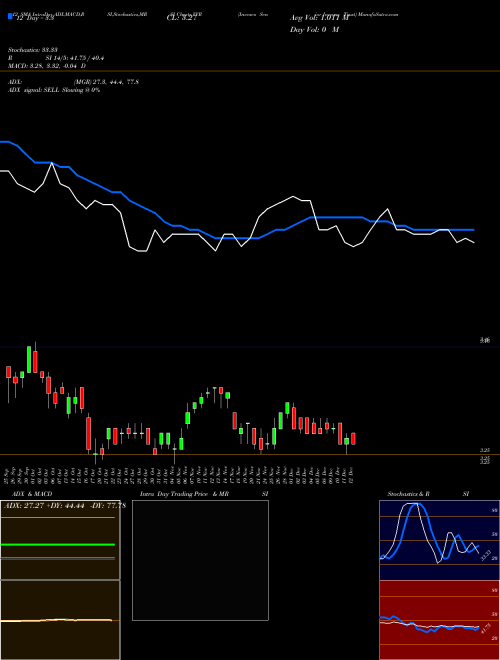Click the 'Stochastics & R' panel title
This screenshot has width=500, height=660.
(x=409, y=494)
